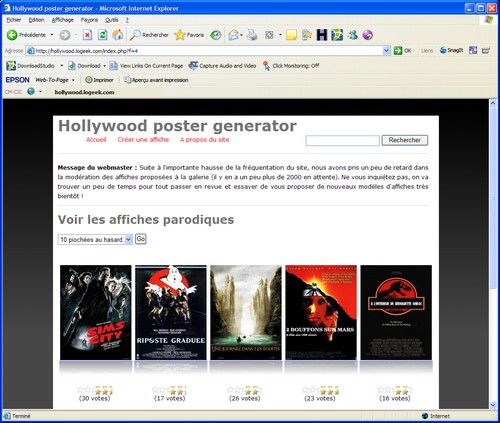Open the Liens links toolbar
The image size is (500, 423).
(x=427, y=51)
